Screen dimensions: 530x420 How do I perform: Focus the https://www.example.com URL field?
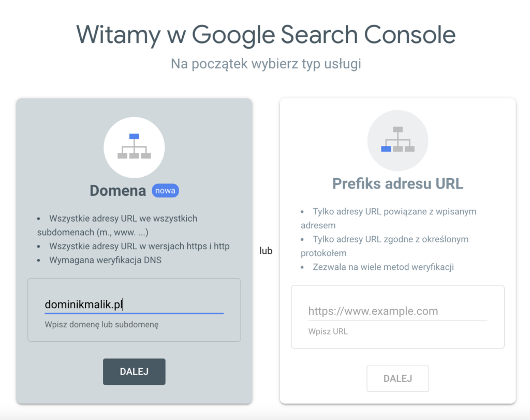(x=397, y=311)
